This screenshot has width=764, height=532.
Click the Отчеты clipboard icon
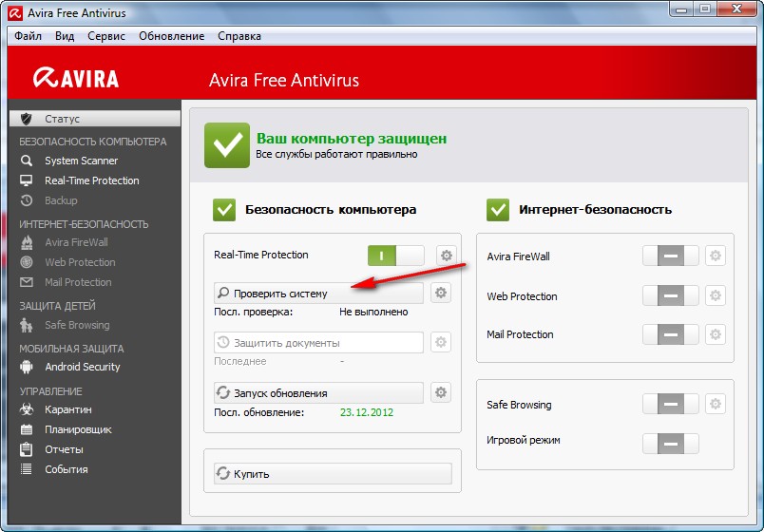click(x=27, y=449)
